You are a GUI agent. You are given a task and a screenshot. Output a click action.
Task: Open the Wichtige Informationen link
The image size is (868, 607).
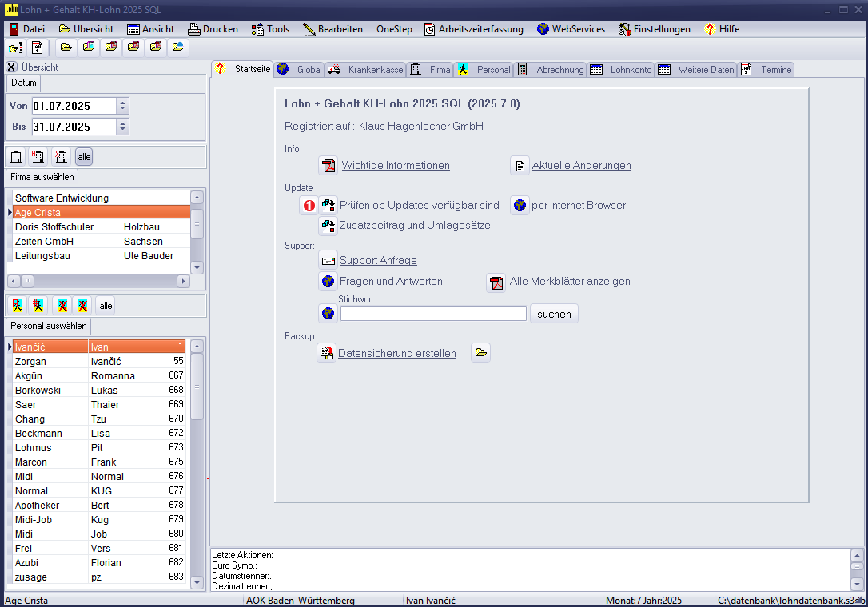click(x=396, y=166)
